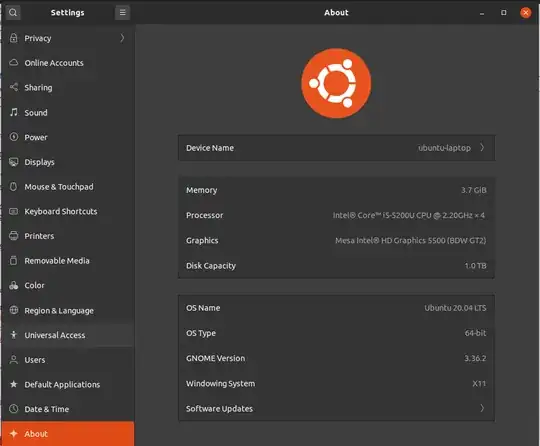Click the Processor label
The height and width of the screenshot is (446, 540).
(205, 215)
